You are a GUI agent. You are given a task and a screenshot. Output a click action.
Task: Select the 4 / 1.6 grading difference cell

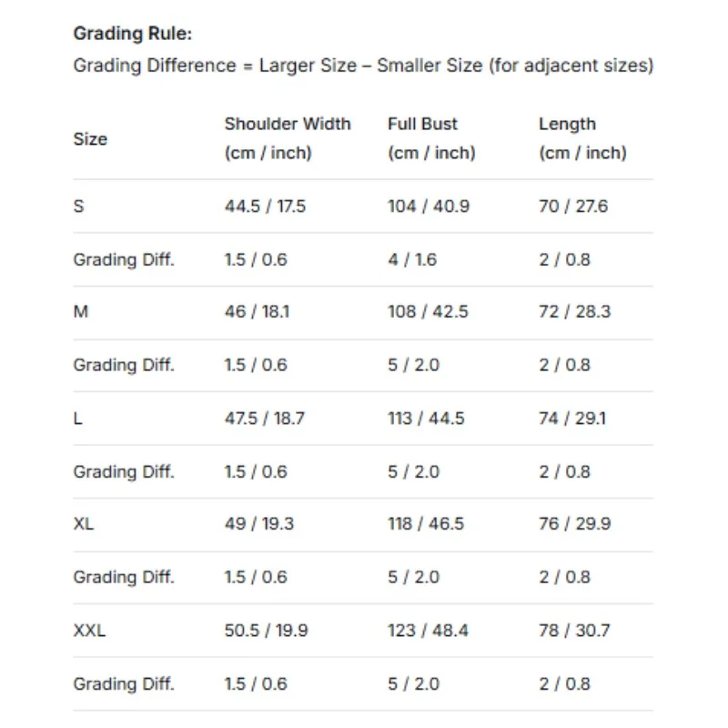[x=412, y=259]
